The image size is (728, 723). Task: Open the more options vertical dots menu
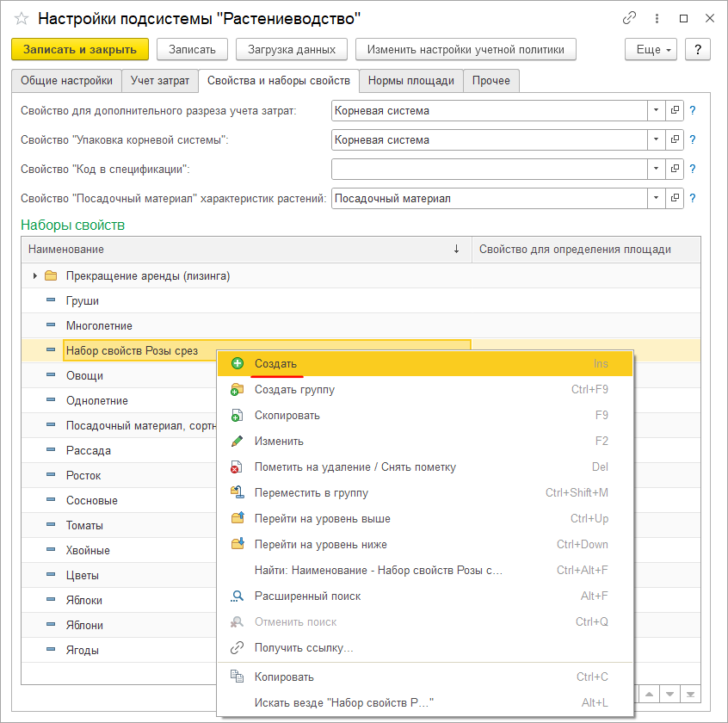[657, 18]
